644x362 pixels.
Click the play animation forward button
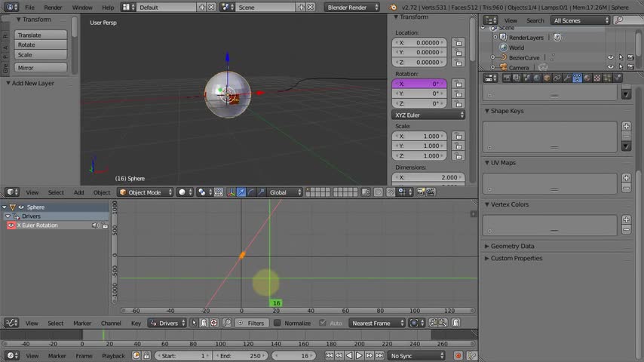[359, 356]
